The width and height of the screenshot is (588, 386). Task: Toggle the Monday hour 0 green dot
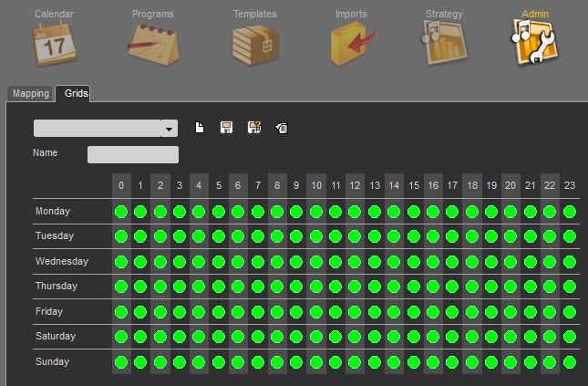coord(121,213)
